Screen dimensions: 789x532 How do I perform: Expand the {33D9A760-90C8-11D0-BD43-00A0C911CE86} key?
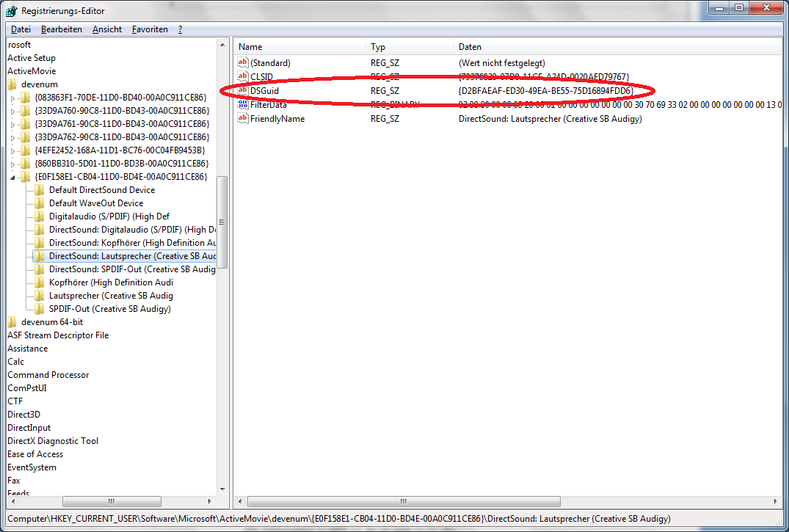tap(13, 112)
